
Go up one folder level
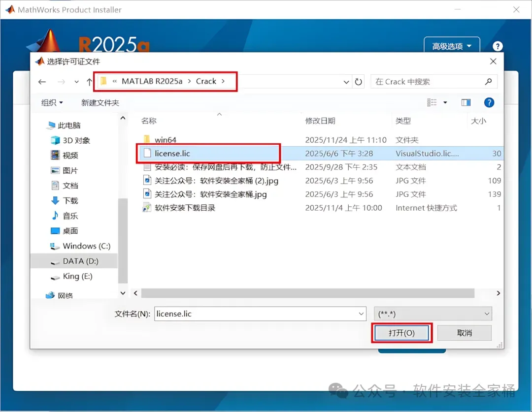pos(89,82)
